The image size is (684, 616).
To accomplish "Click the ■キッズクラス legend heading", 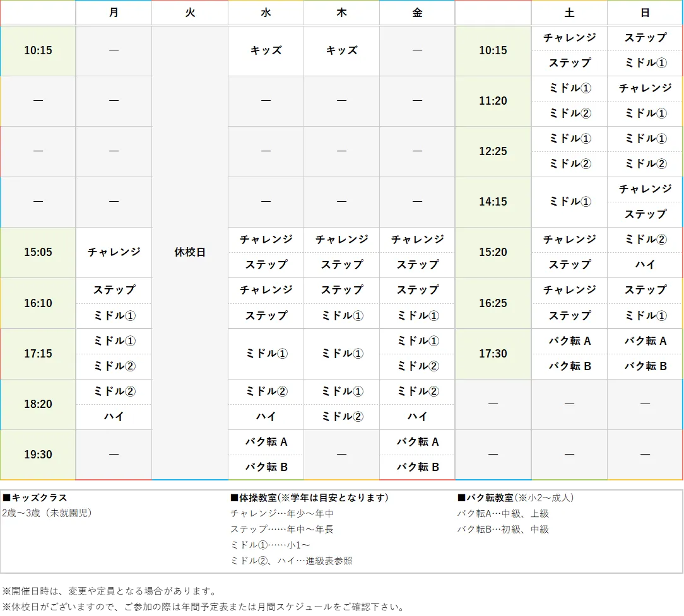I will click(29, 497).
